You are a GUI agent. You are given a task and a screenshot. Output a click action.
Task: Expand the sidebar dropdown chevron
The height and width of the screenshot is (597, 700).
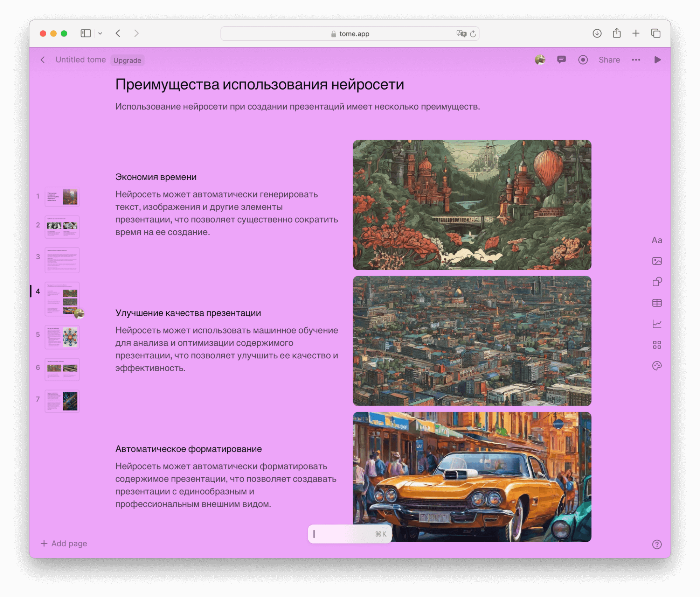pos(100,34)
